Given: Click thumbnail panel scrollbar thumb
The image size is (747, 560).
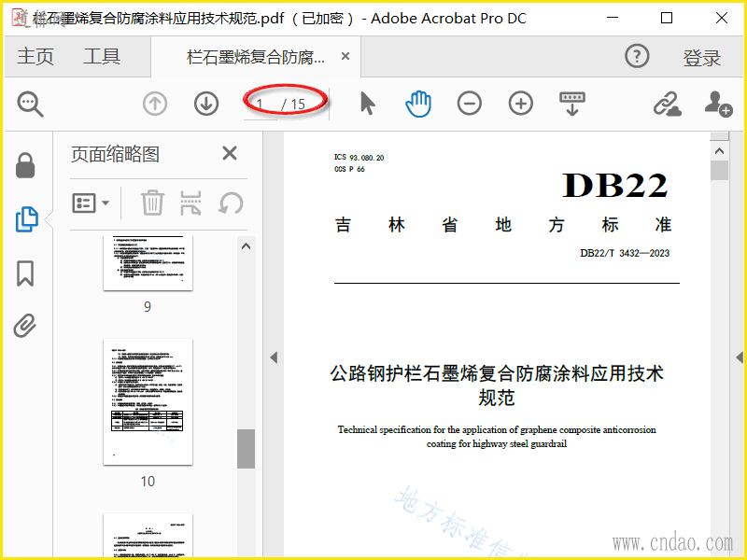Looking at the screenshot, I should coord(246,449).
